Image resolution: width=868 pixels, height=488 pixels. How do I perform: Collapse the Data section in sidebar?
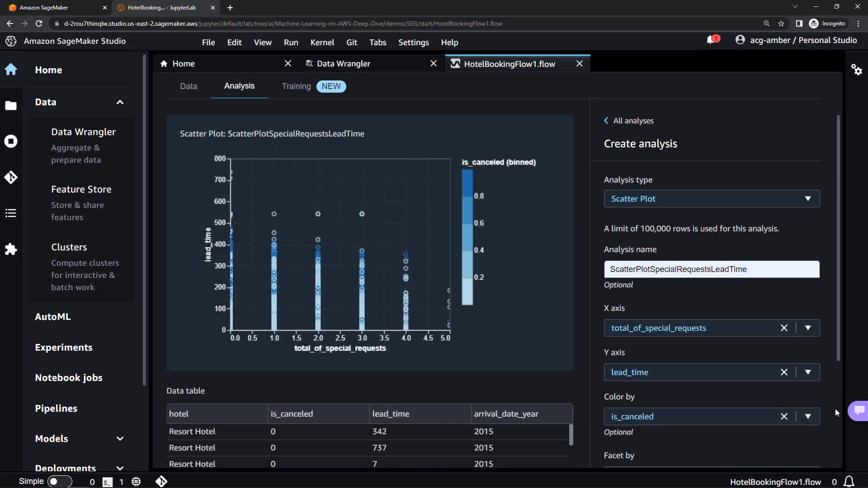120,102
